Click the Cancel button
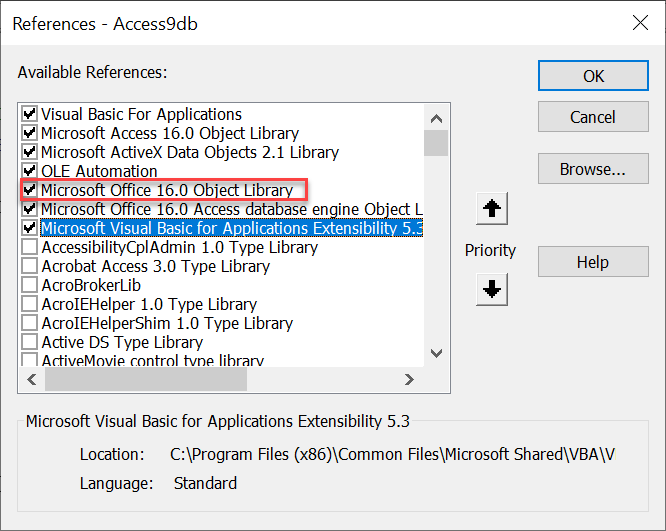 click(593, 117)
